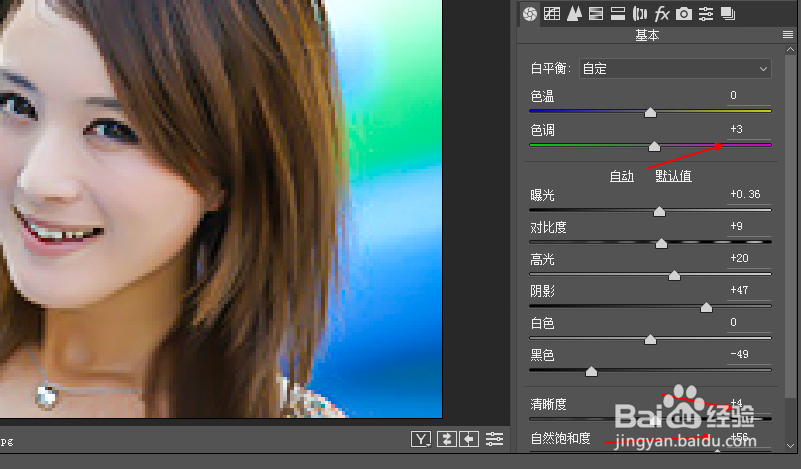Viewport: 801px width, 469px height.
Task: Click the panel scrollbar down arrow
Action: [790, 446]
